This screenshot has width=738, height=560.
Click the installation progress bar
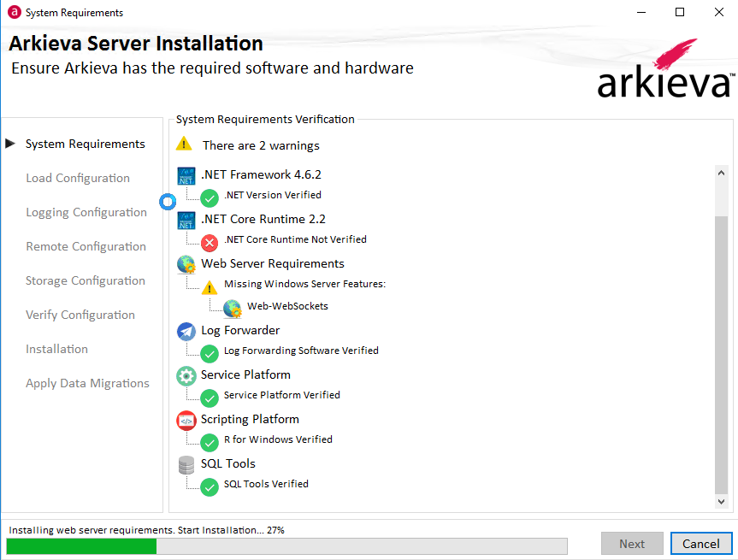coord(286,546)
